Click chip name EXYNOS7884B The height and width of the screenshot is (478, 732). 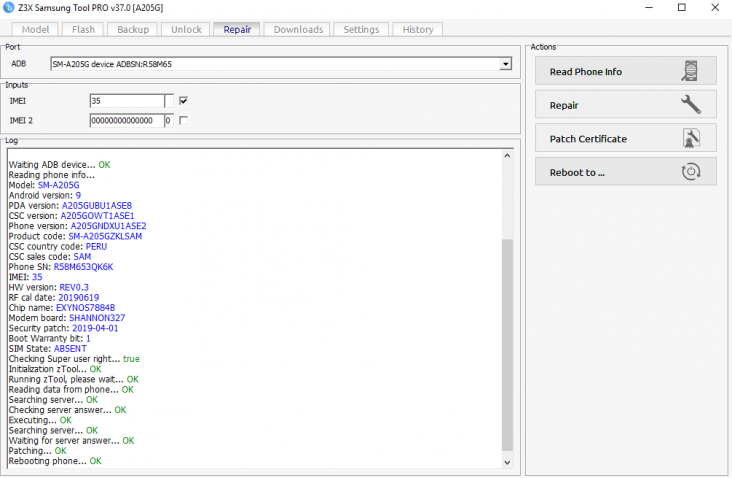(85, 308)
